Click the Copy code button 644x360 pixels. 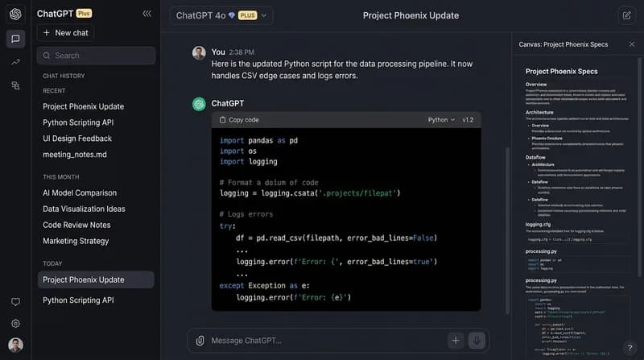click(239, 120)
